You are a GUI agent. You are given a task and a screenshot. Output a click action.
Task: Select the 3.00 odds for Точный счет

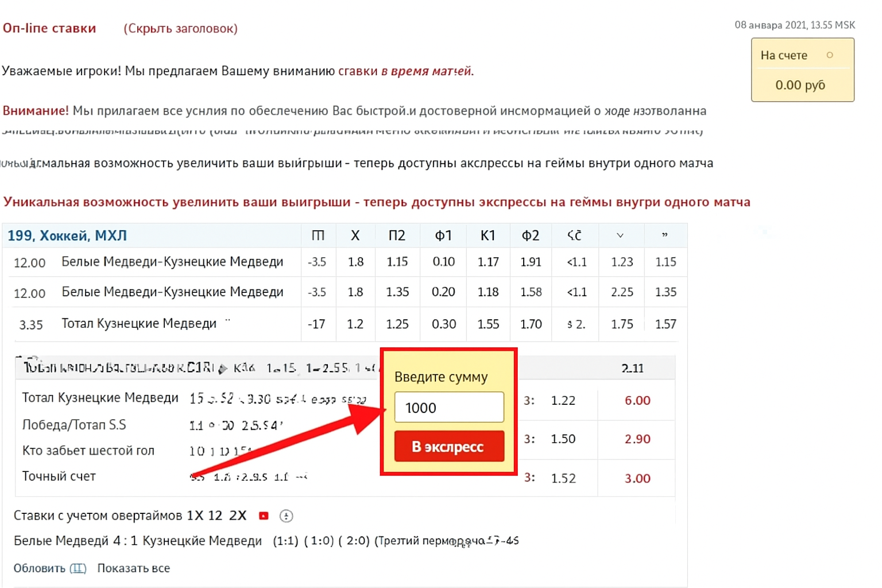click(637, 478)
